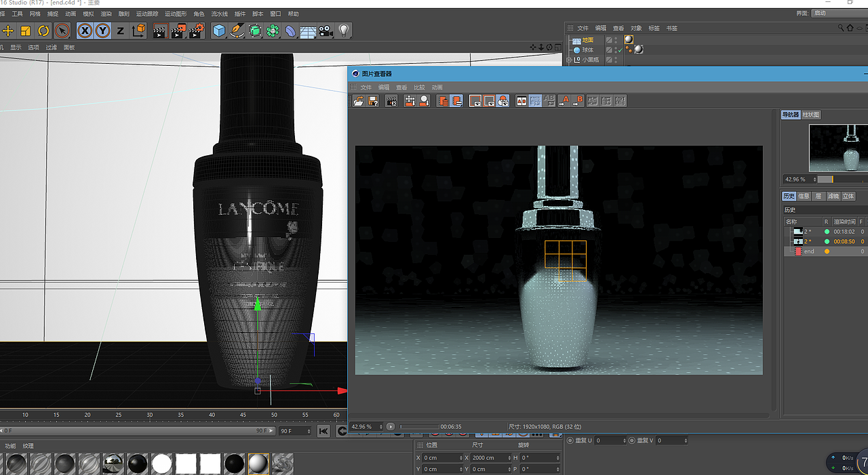Adjust the navigator zoom slider
This screenshot has height=475, width=868.
tap(842, 180)
